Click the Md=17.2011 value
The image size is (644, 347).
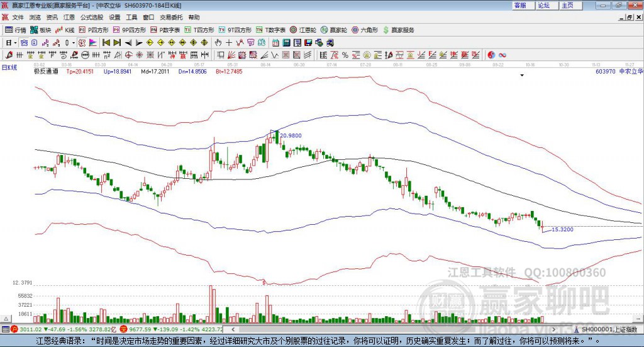coord(155,72)
